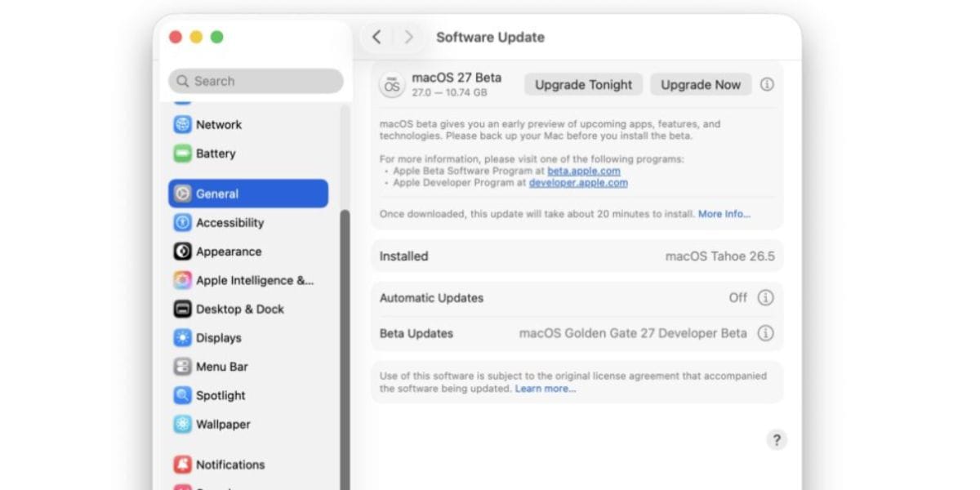Image resolution: width=980 pixels, height=490 pixels.
Task: Open the Network settings icon
Action: (182, 125)
